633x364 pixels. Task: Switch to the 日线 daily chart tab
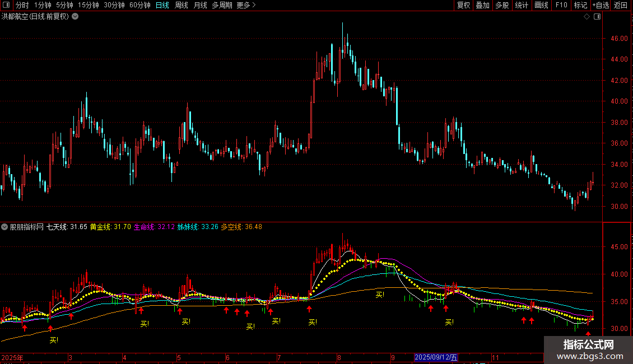pyautogui.click(x=162, y=5)
